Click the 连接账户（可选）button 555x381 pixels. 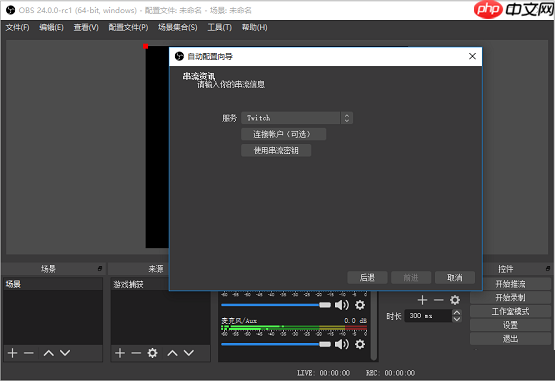click(x=283, y=134)
